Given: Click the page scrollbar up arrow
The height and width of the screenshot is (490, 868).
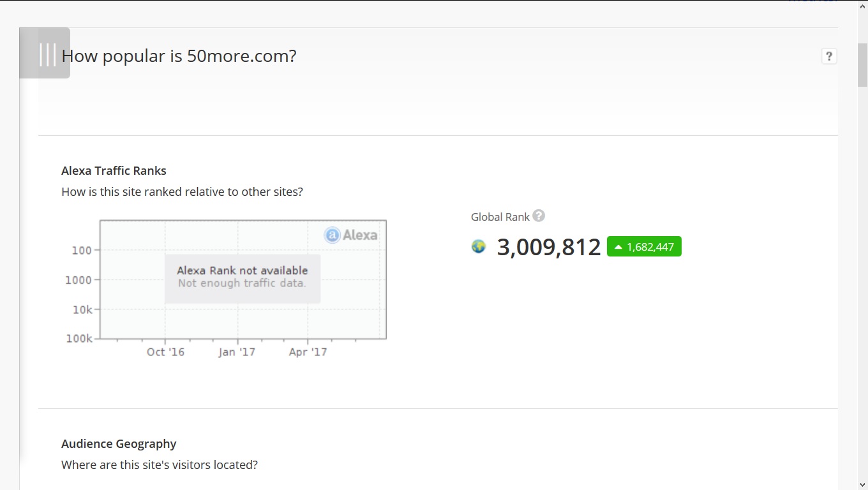Looking at the screenshot, I should click(x=862, y=5).
